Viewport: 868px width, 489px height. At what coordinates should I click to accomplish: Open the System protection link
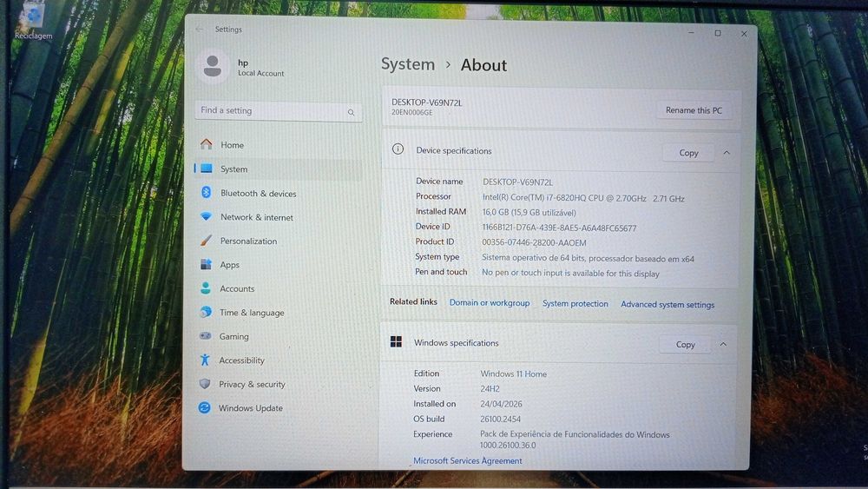coord(575,303)
